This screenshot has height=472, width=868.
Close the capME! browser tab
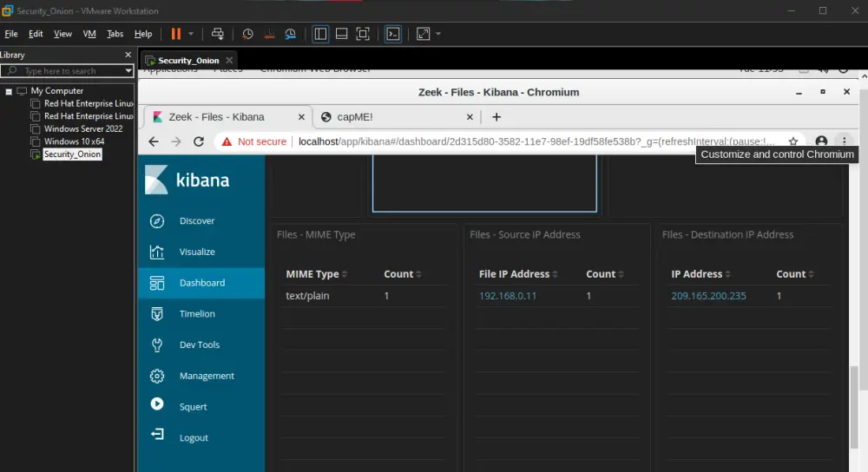coord(470,117)
